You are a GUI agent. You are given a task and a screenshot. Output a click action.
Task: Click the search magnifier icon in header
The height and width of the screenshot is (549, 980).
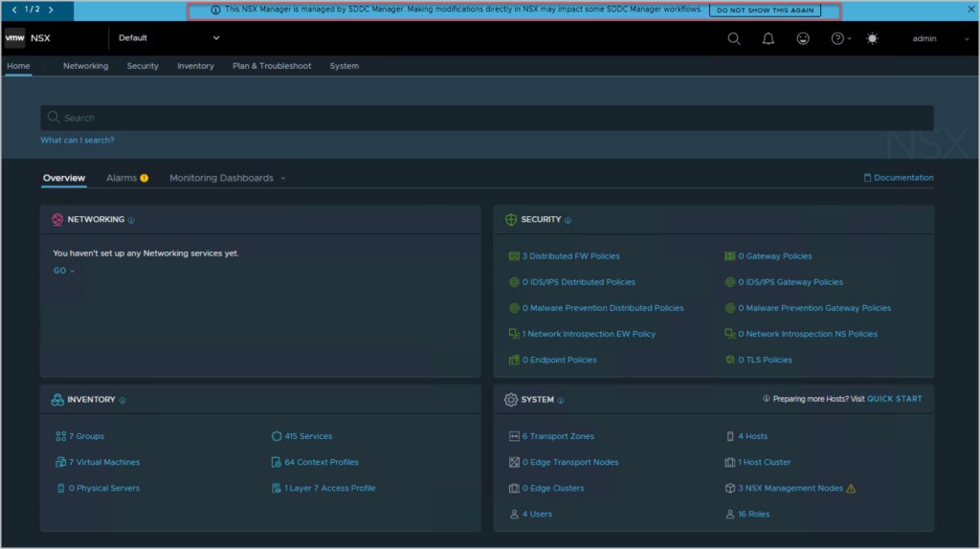pos(734,38)
